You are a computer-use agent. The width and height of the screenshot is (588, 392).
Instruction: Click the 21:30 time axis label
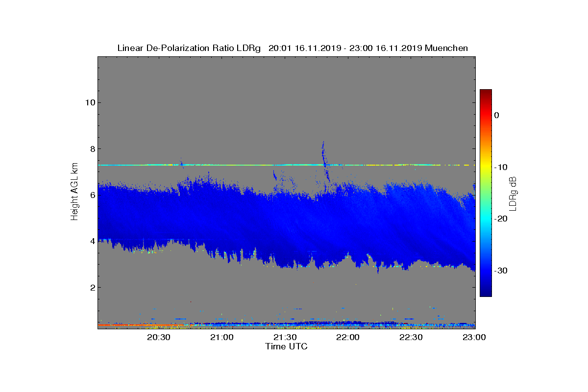tap(286, 338)
